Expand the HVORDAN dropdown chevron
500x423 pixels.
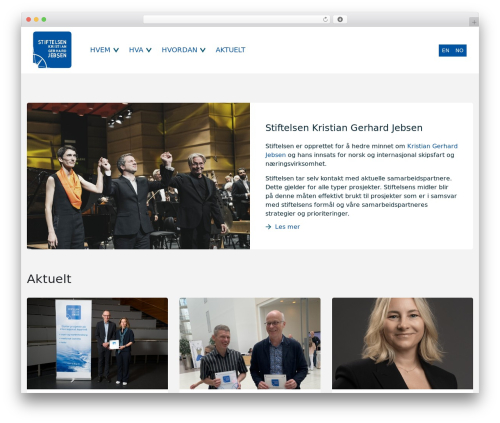point(203,50)
